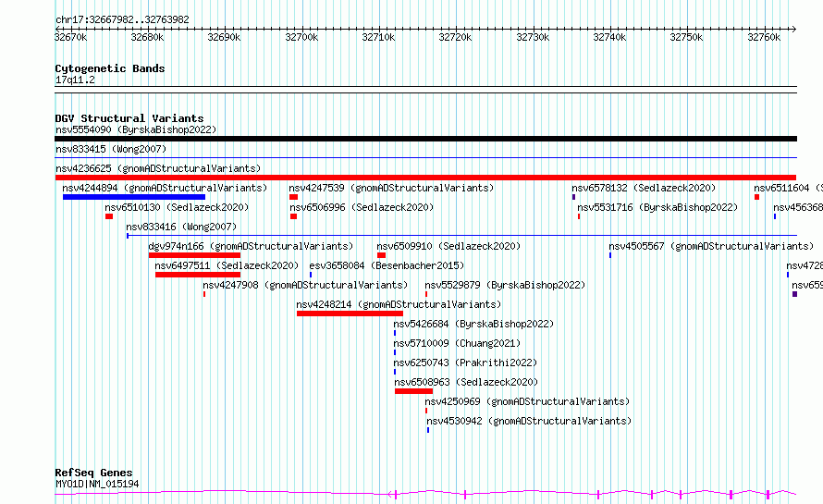Select the nsv6578132 (Sedlazeck2020) label
Viewport: 823px width, 504px height.
click(x=644, y=188)
